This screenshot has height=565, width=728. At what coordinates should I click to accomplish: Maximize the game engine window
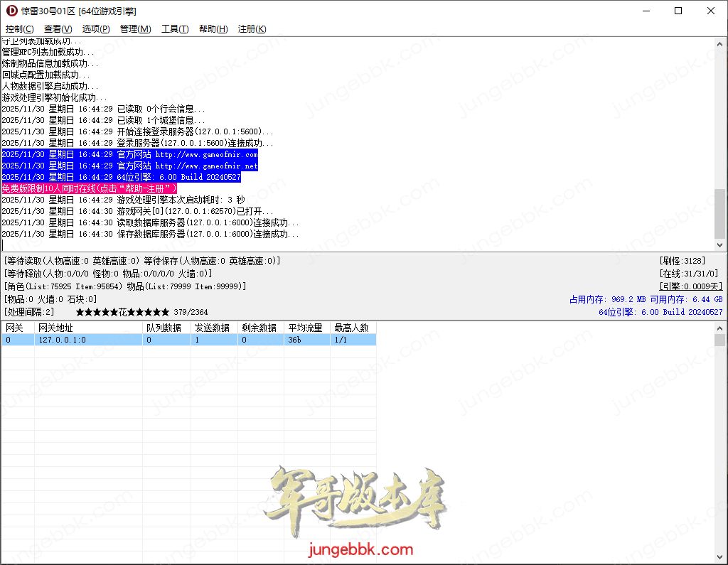coord(678,11)
